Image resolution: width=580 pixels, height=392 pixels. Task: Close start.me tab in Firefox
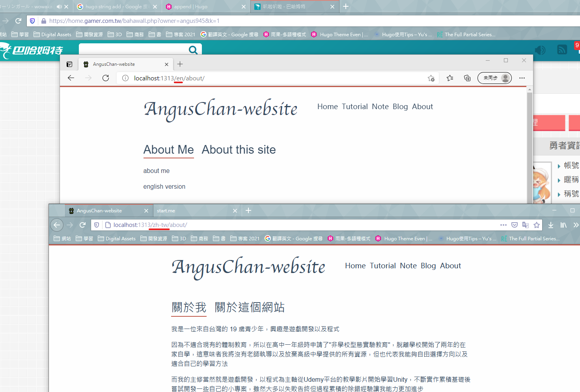(235, 211)
